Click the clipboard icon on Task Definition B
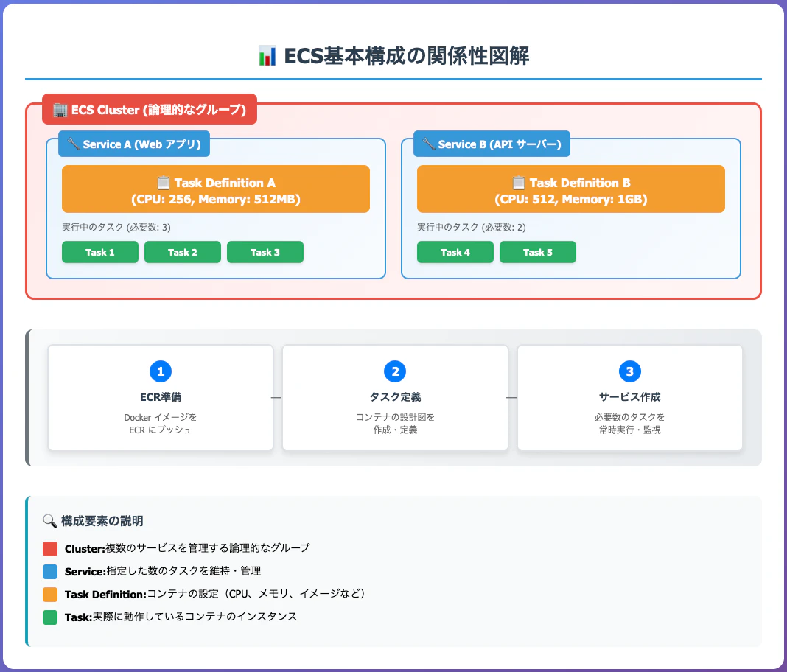The width and height of the screenshot is (787, 672). coord(519,183)
